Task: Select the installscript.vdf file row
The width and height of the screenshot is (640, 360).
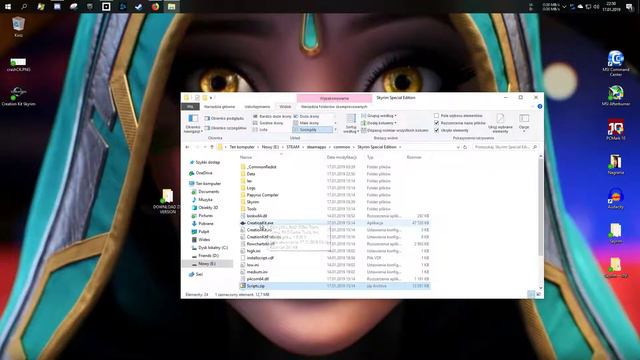Action: [x=335, y=258]
